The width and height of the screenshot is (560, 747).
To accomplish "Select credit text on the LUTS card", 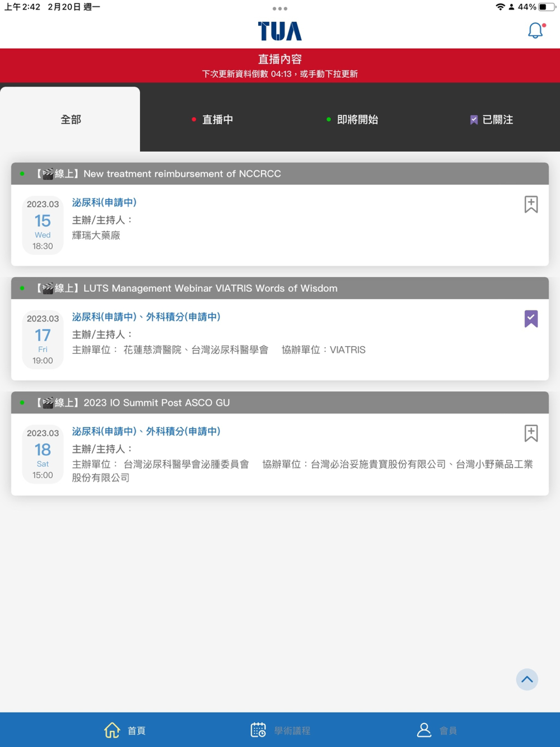I will tap(146, 317).
